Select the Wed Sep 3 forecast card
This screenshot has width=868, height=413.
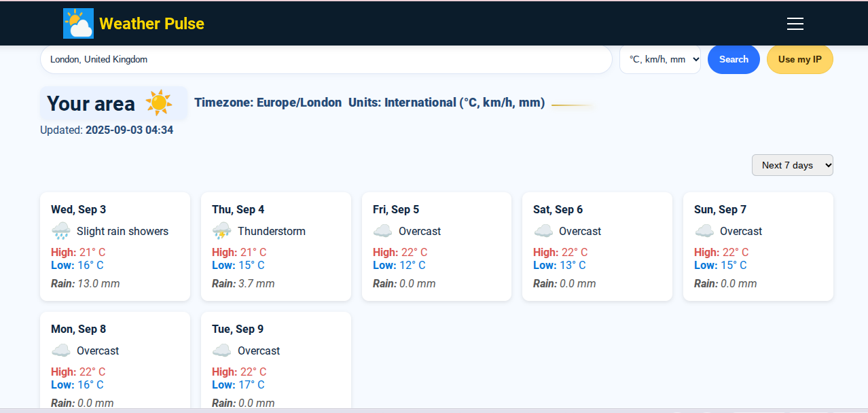point(115,246)
